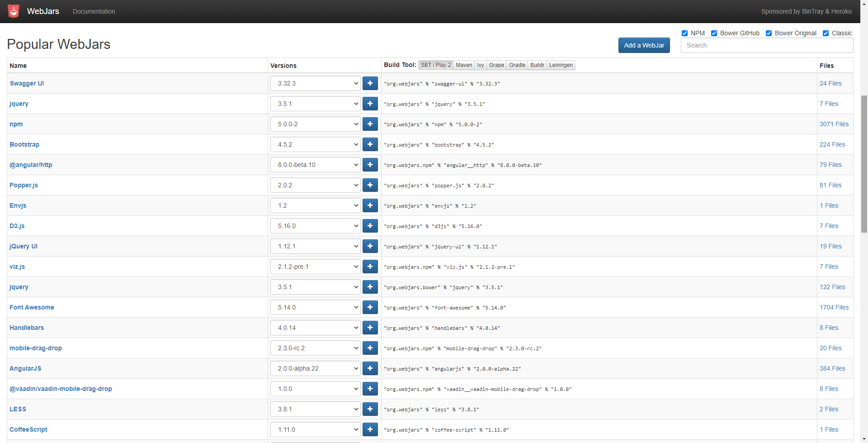Select Maven build tool tab
868x443 pixels.
coord(464,65)
